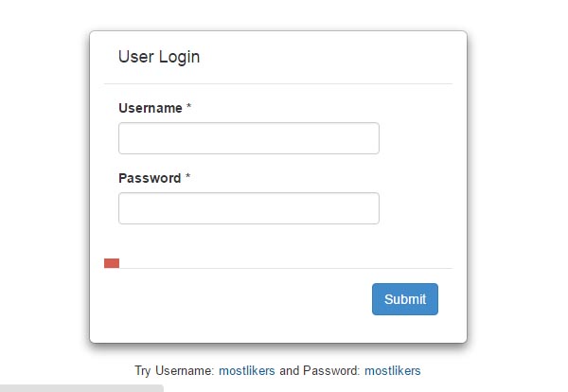The image size is (568, 392).
Task: Open the mostlikers link after 'and Password:'
Action: coord(392,370)
